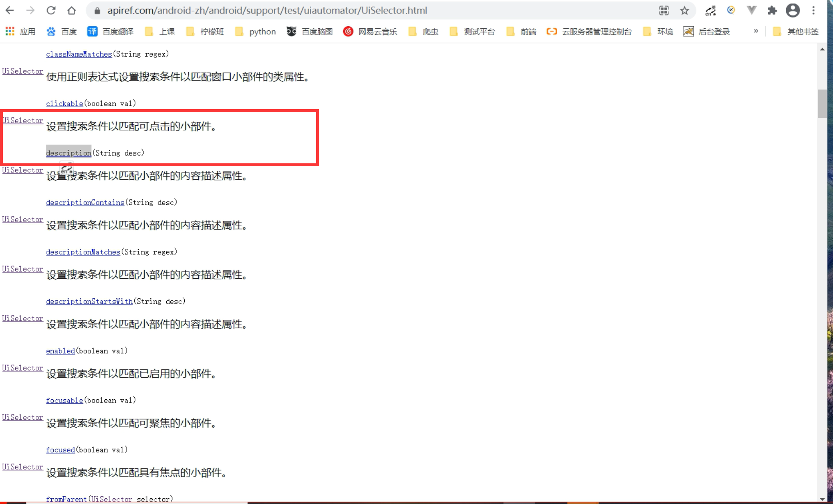Bookmark this page with the star icon
The image size is (833, 504).
[684, 10]
